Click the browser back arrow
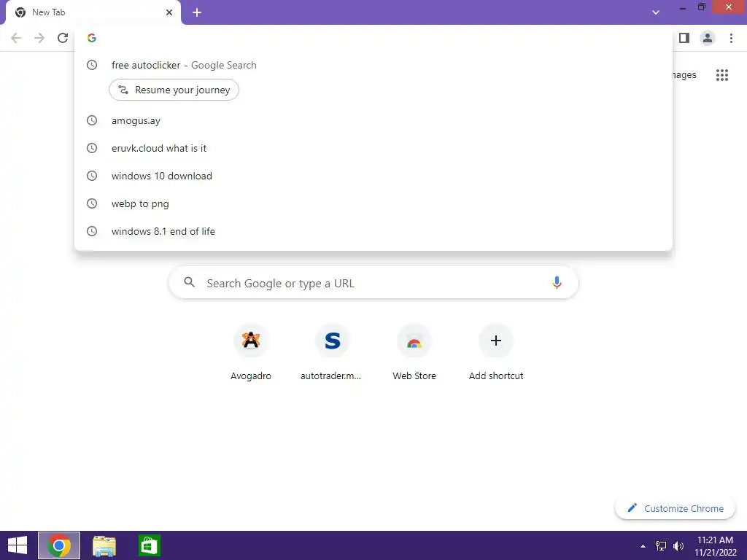This screenshot has width=747, height=560. (16, 38)
